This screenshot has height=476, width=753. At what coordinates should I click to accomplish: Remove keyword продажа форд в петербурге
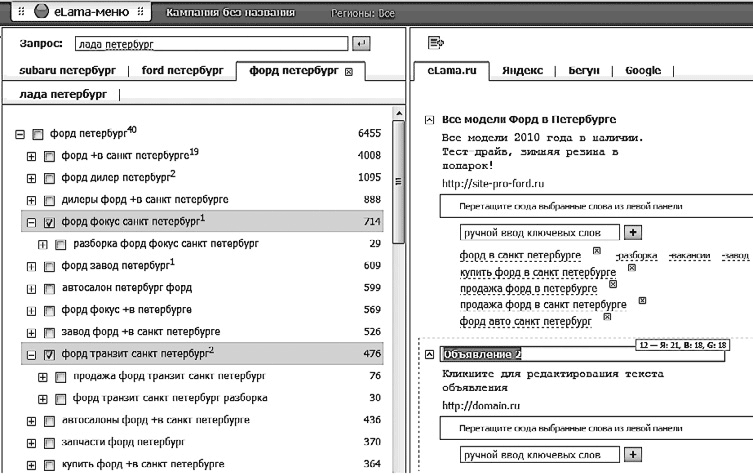click(x=613, y=284)
